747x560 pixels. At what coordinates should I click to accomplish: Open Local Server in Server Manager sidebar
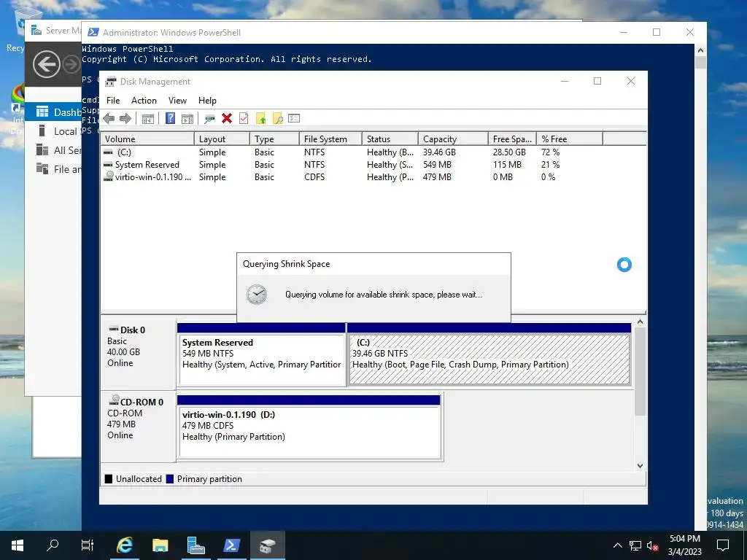click(53, 131)
